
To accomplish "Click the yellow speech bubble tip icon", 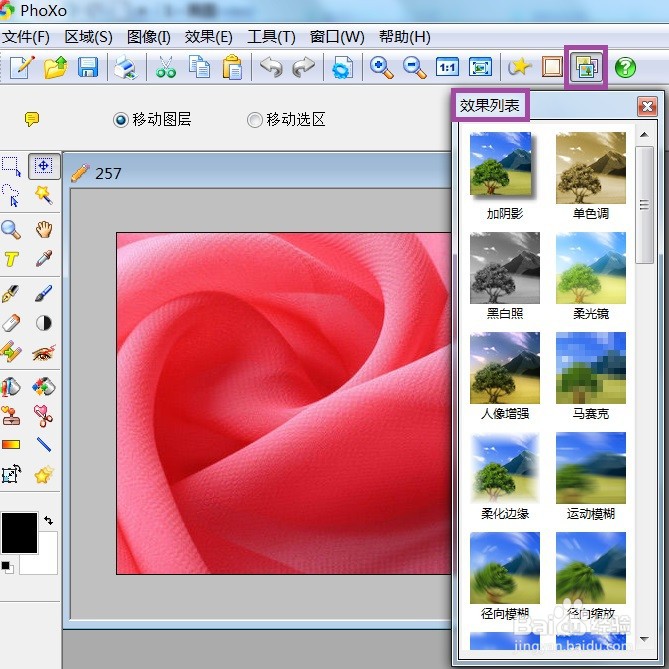I will [32, 119].
